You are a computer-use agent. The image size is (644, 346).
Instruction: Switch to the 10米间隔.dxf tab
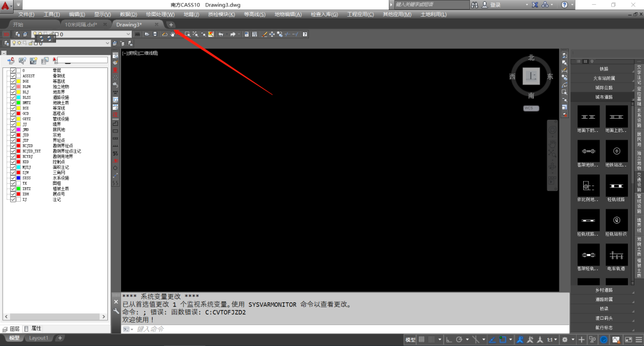(81, 24)
